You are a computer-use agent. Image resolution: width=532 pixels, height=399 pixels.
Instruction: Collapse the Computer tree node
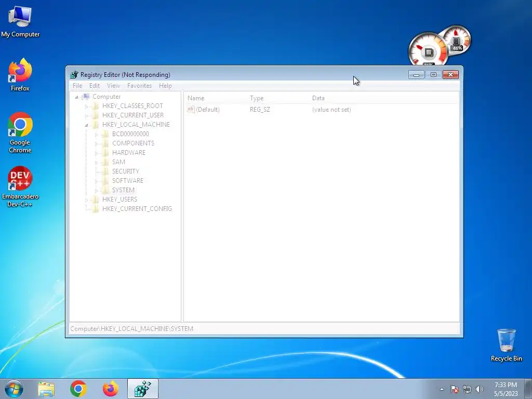(77, 97)
